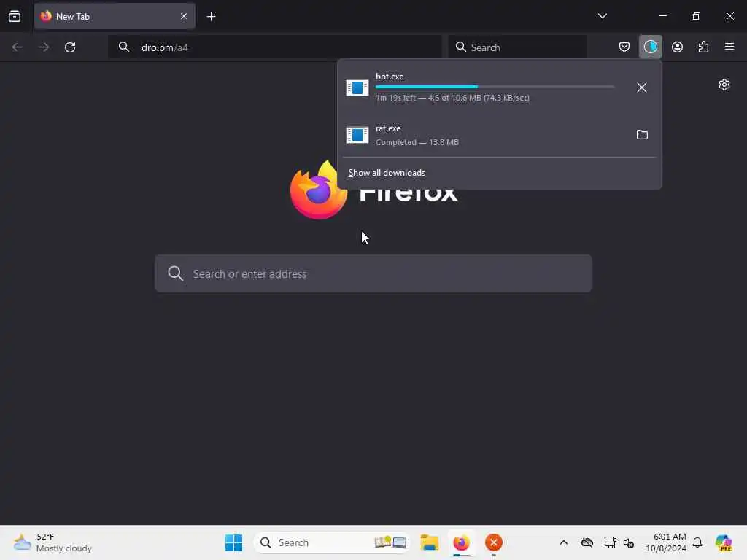The width and height of the screenshot is (747, 560).
Task: Open the notifications bell icon
Action: [x=697, y=542]
